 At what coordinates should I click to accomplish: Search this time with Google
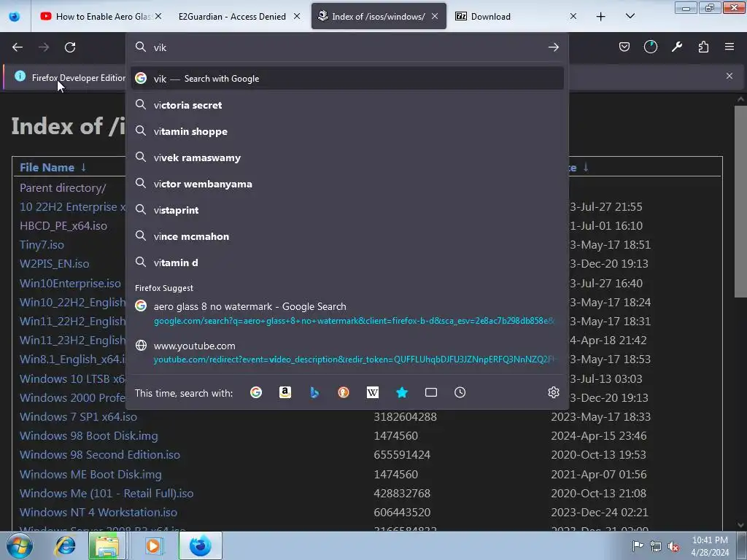point(256,392)
